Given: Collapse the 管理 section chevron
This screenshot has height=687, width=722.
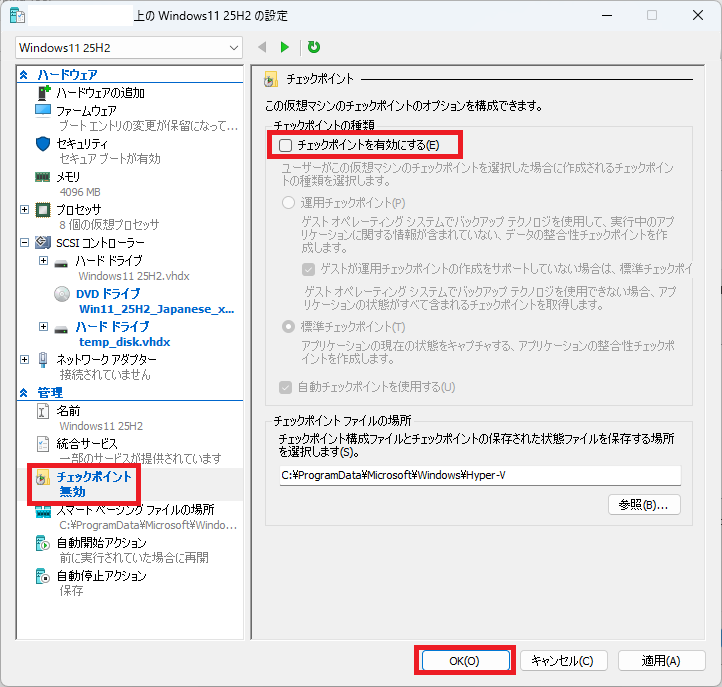Looking at the screenshot, I should 24,393.
